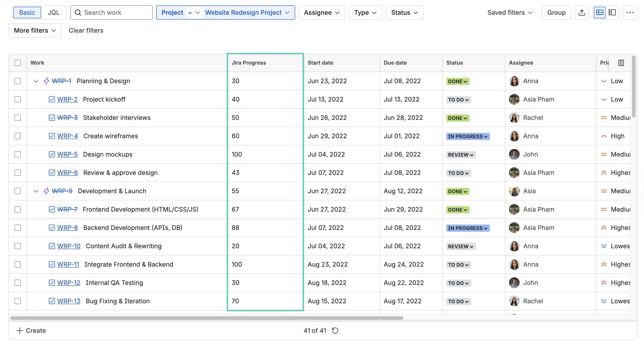Collapse the WRP-9 Development & Launch group
The width and height of the screenshot is (644, 344).
tap(36, 191)
